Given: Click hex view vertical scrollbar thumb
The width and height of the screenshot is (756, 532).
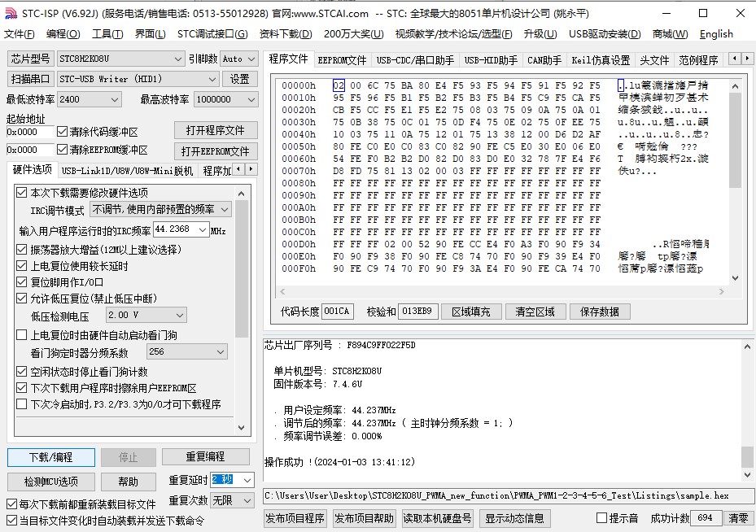Looking at the screenshot, I should (x=735, y=140).
